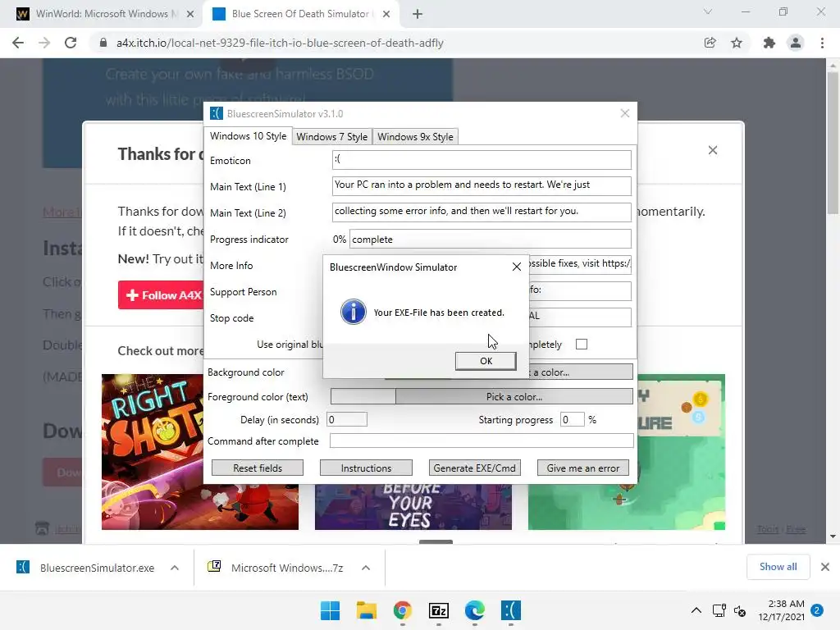Open the notifications badge
The width and height of the screenshot is (840, 630).
point(817,610)
